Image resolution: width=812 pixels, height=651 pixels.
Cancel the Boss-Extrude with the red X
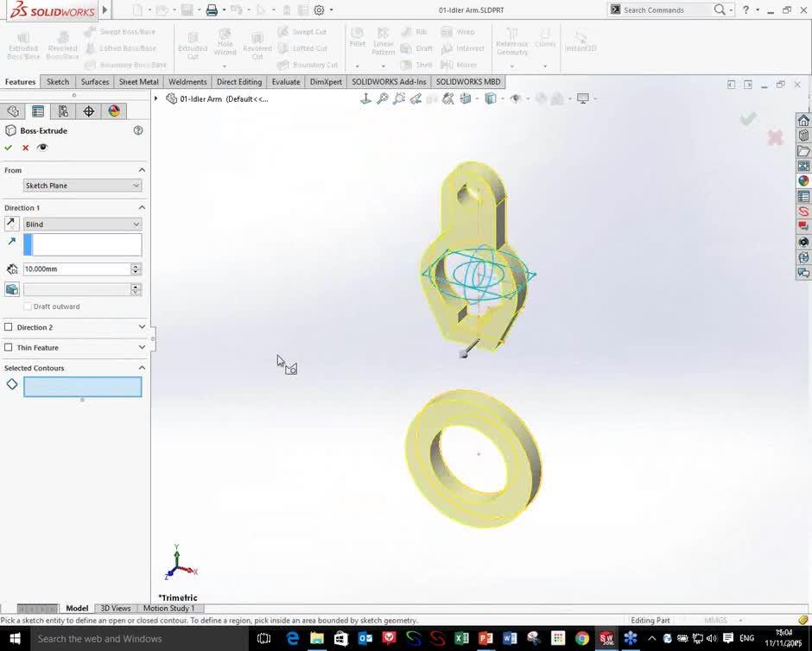(24, 148)
